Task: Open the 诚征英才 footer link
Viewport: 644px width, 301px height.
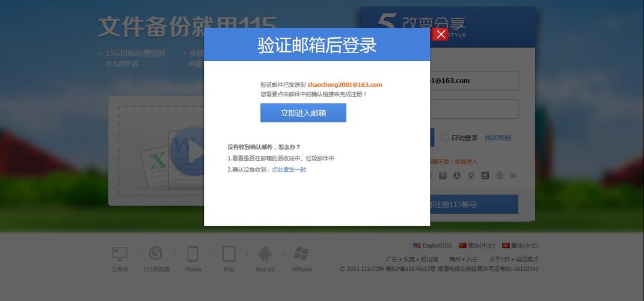Action: pos(527,259)
